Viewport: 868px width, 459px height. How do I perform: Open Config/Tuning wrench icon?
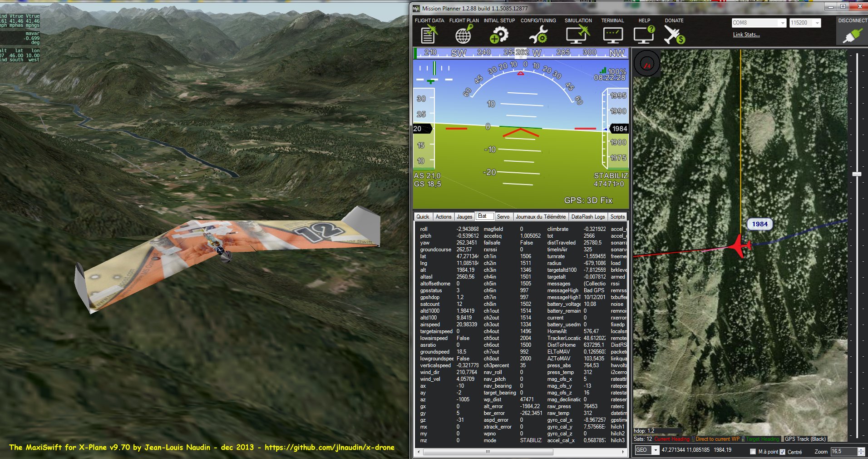pos(538,35)
